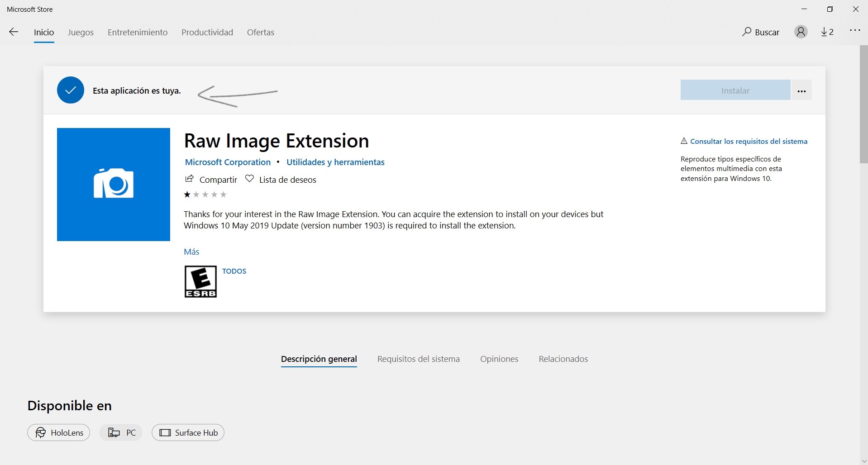Screen dimensions: 868x465
Task: Click the Instalar button
Action: [735, 90]
